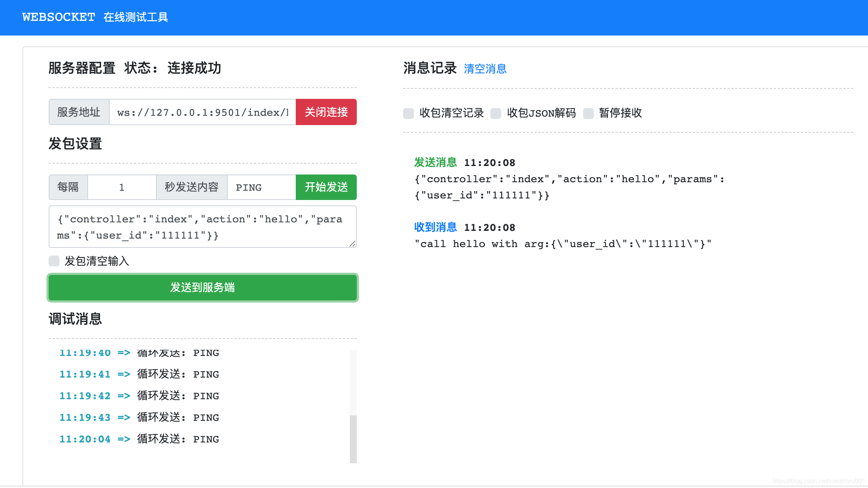The width and height of the screenshot is (868, 488).
Task: Enable the 收包清空记录 checkbox
Action: point(409,113)
